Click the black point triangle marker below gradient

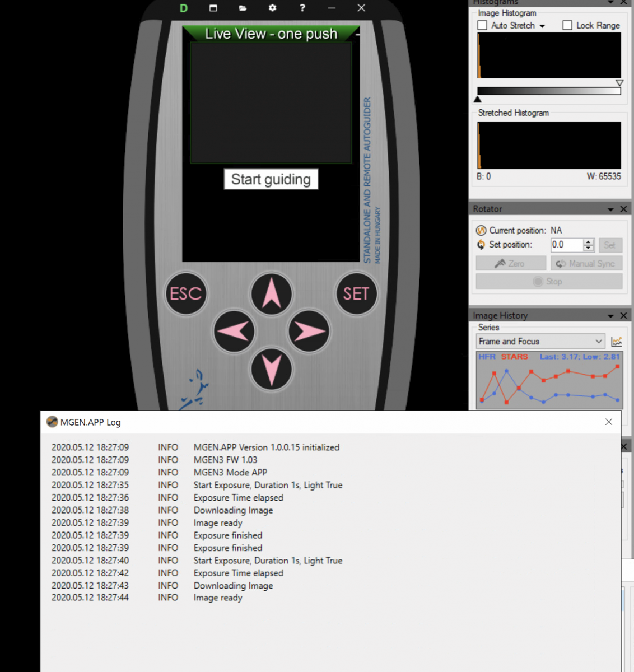pyautogui.click(x=478, y=99)
